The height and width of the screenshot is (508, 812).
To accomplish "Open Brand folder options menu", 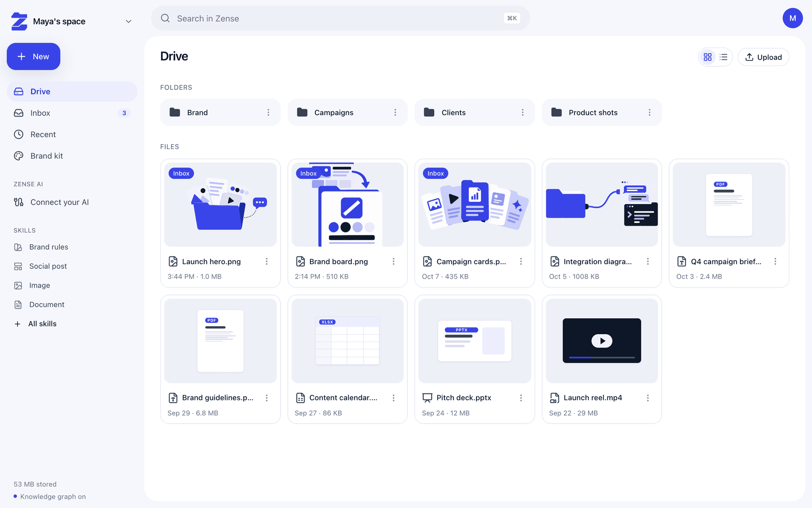I will pos(268,112).
